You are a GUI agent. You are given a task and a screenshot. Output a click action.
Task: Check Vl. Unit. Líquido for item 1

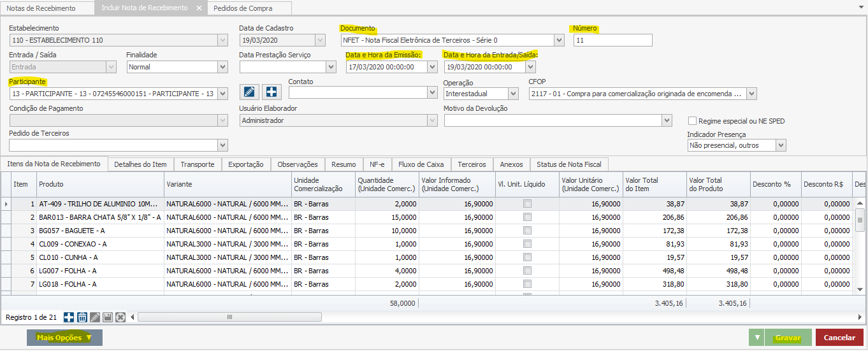527,204
